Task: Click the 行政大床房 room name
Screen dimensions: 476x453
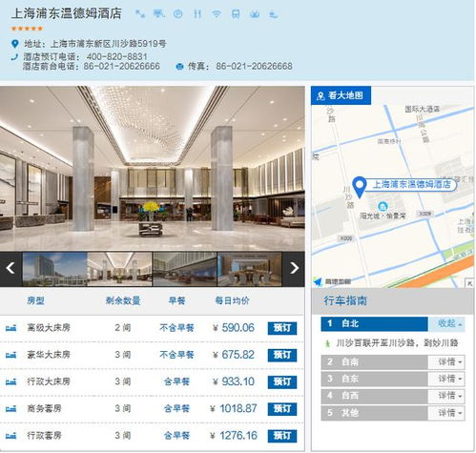Action: click(x=49, y=381)
